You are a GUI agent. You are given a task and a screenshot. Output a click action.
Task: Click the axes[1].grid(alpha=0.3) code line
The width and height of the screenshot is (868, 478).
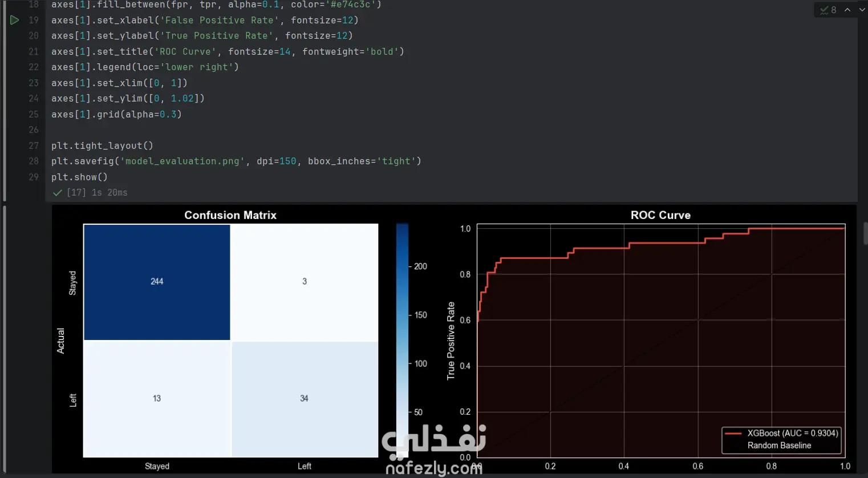click(x=116, y=114)
